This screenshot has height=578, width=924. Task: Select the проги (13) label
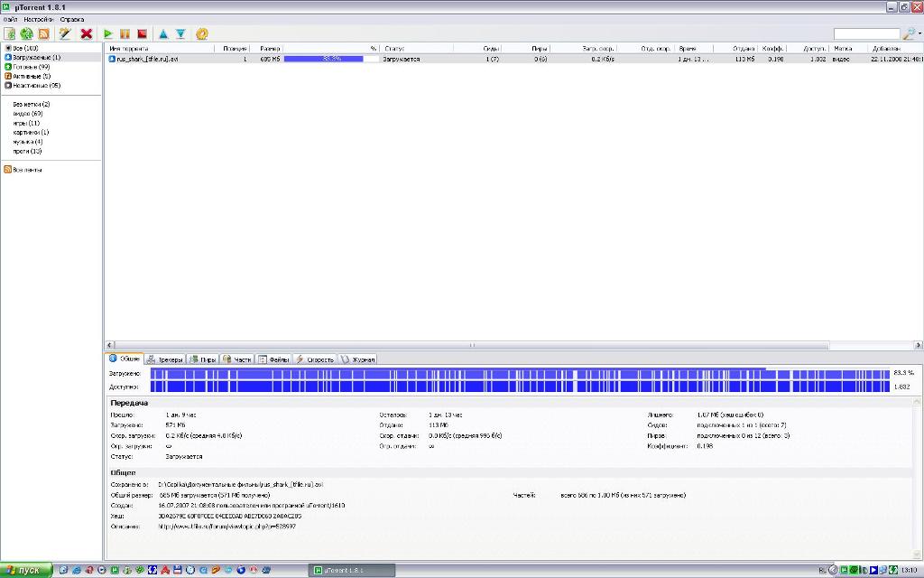27,152
